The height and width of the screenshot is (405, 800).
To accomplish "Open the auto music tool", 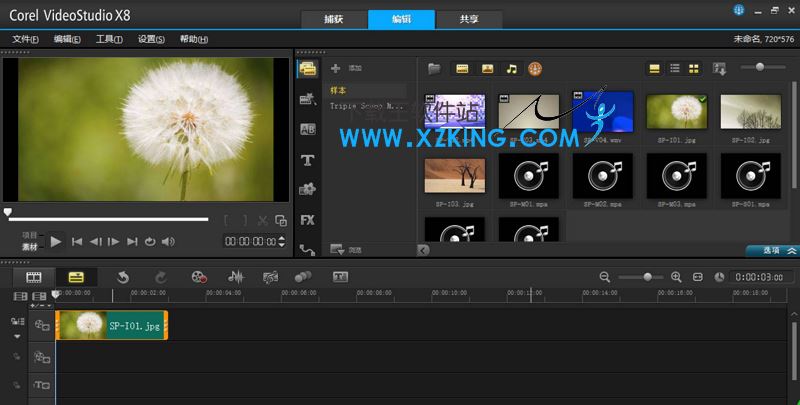I will [x=270, y=277].
